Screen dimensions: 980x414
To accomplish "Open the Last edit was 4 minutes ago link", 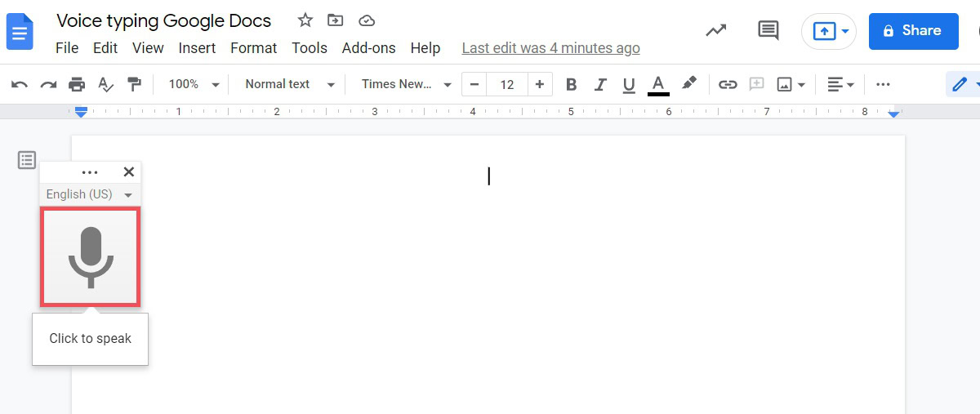I will pyautogui.click(x=550, y=48).
